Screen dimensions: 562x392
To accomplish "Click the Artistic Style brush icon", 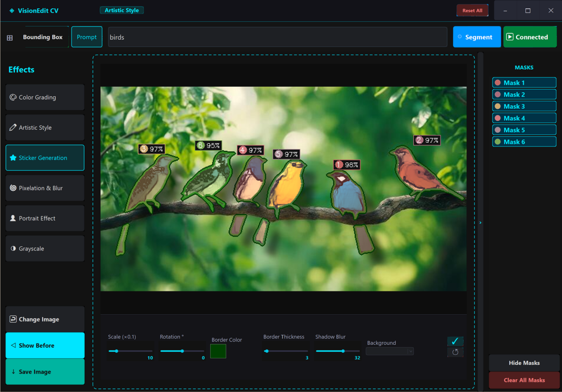I will [13, 127].
